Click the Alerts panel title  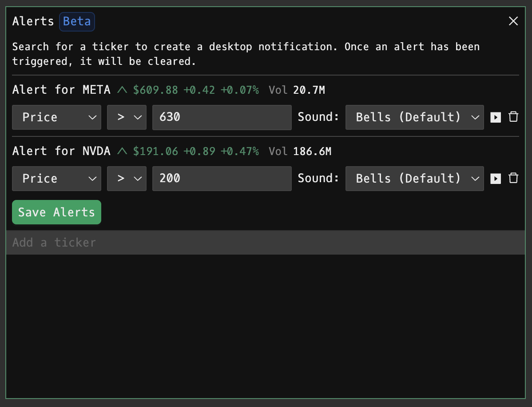(x=33, y=21)
